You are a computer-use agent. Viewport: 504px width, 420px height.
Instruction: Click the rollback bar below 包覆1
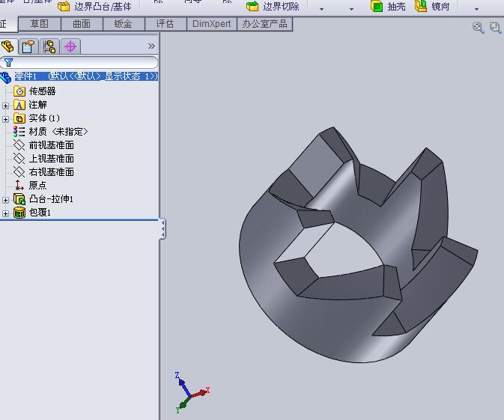pyautogui.click(x=79, y=220)
